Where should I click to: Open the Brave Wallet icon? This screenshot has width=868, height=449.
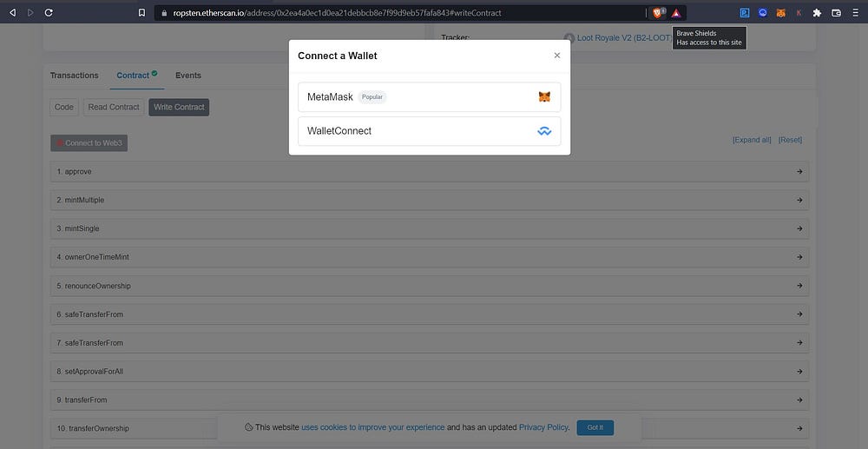click(x=837, y=13)
